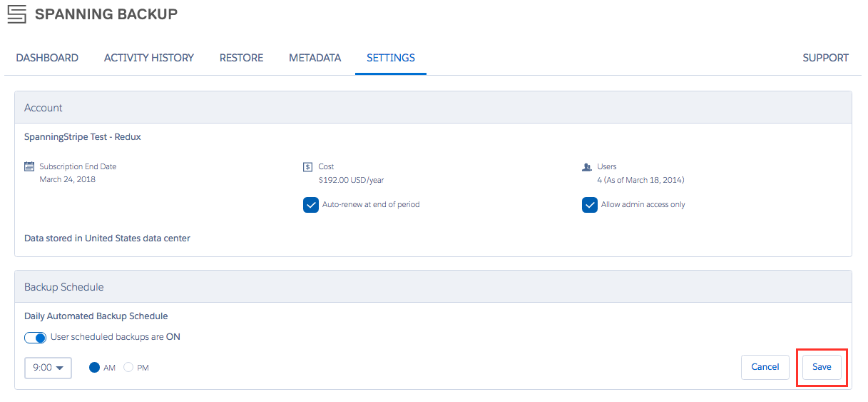Click the March 24, 2018 date text
868x402 pixels.
[68, 179]
